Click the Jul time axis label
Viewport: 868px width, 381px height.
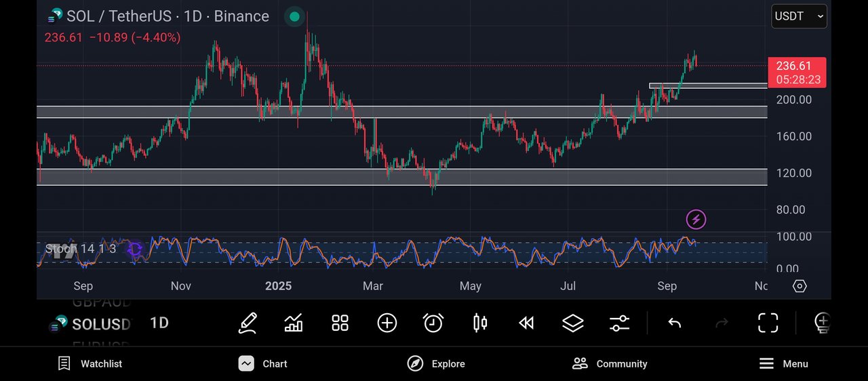[568, 286]
